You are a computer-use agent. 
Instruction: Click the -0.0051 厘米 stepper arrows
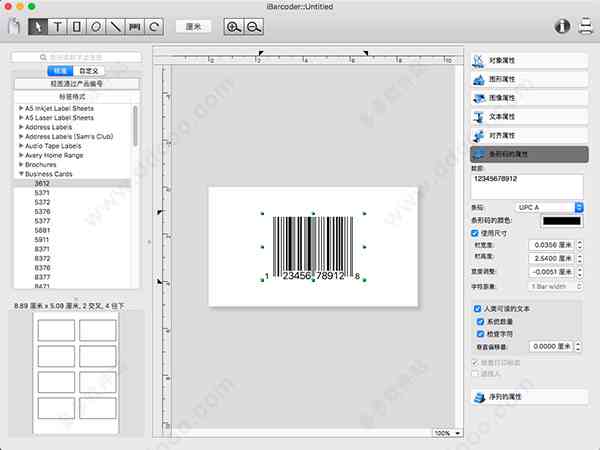(580, 272)
